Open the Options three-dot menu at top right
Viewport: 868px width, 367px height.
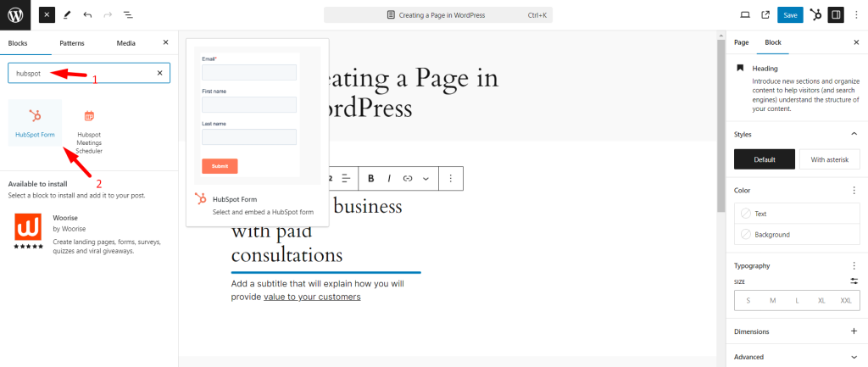(856, 15)
